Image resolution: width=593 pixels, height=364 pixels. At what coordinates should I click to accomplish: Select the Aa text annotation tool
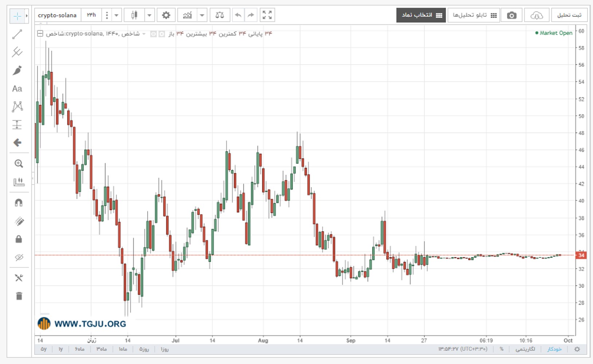pyautogui.click(x=17, y=89)
